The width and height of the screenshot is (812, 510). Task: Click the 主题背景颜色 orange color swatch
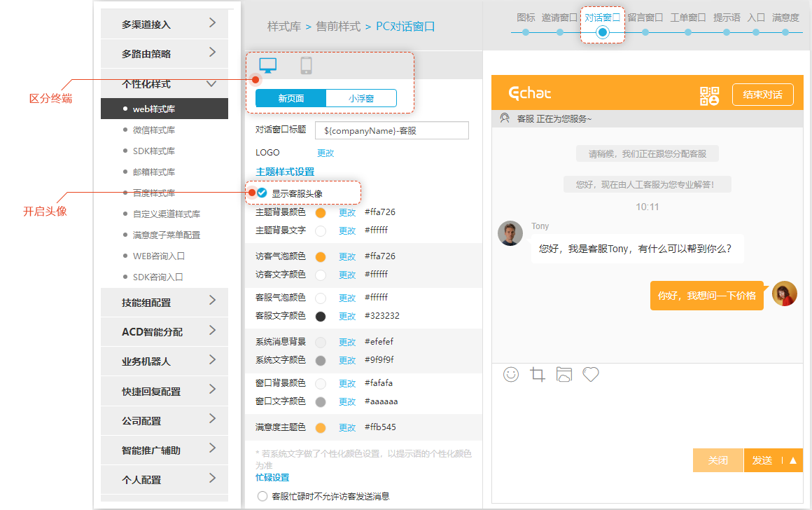(x=321, y=213)
